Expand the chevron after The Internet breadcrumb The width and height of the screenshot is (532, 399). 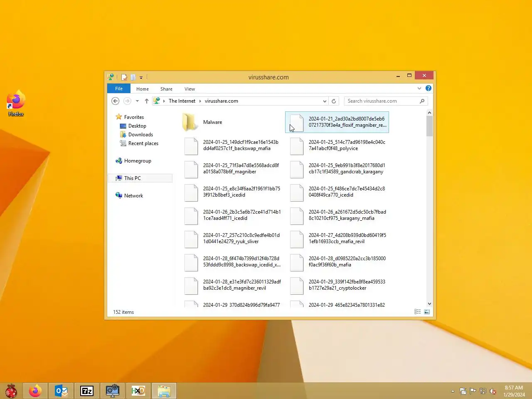tap(200, 101)
